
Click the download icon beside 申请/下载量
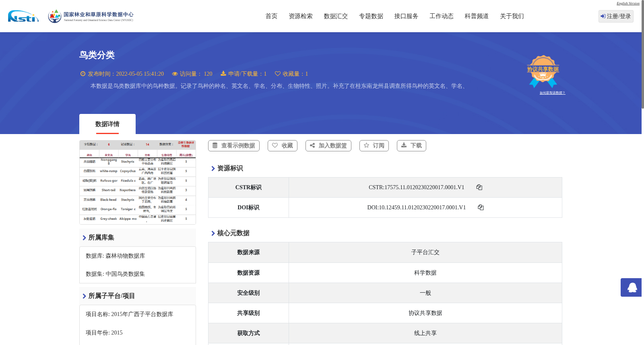coord(223,74)
